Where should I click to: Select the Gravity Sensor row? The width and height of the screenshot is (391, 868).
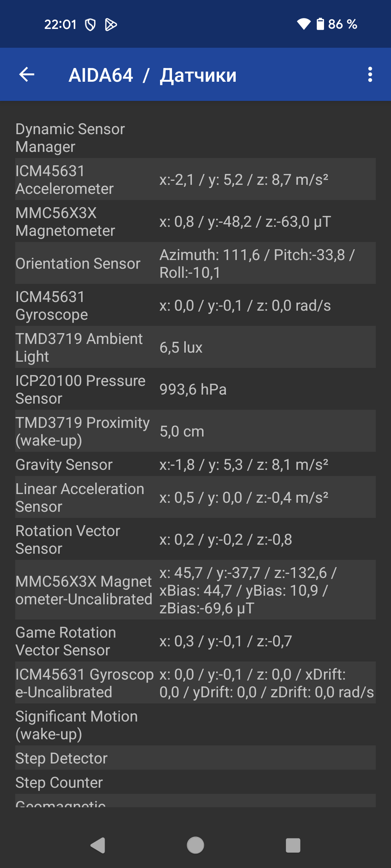195,464
